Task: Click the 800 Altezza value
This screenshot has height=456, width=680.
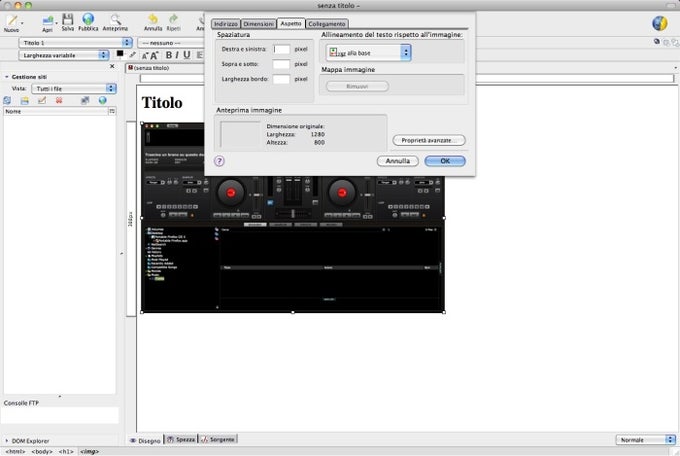Action: 319,142
